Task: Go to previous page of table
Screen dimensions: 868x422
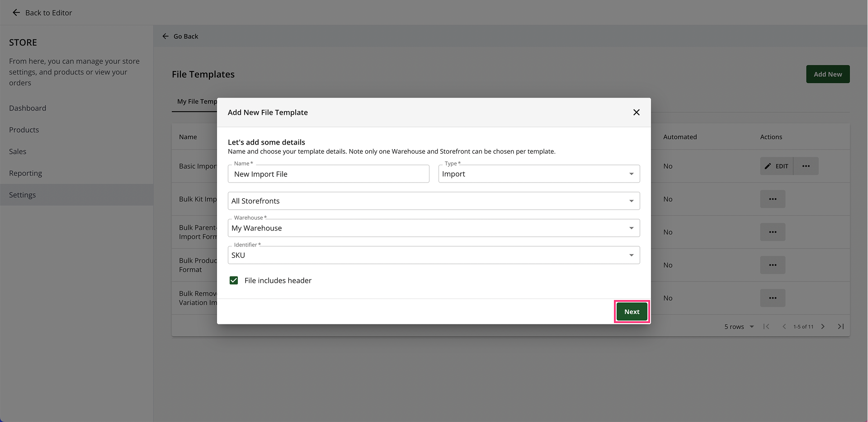Action: [x=784, y=326]
